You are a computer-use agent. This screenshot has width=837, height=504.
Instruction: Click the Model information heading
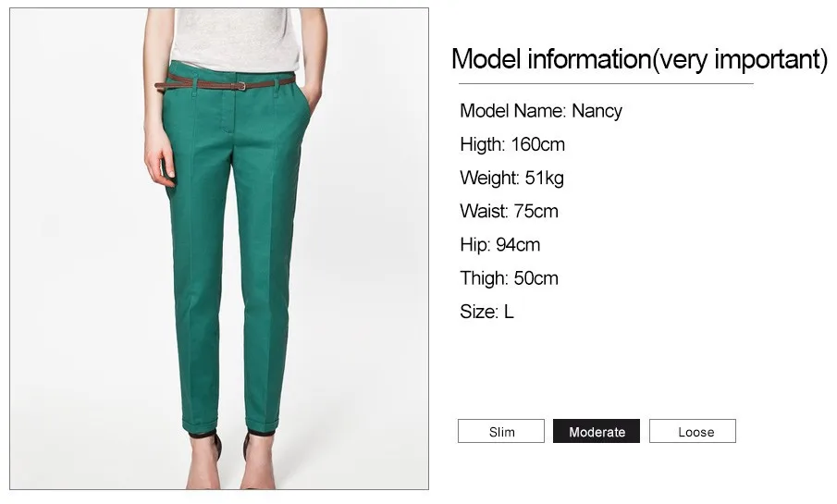click(639, 59)
